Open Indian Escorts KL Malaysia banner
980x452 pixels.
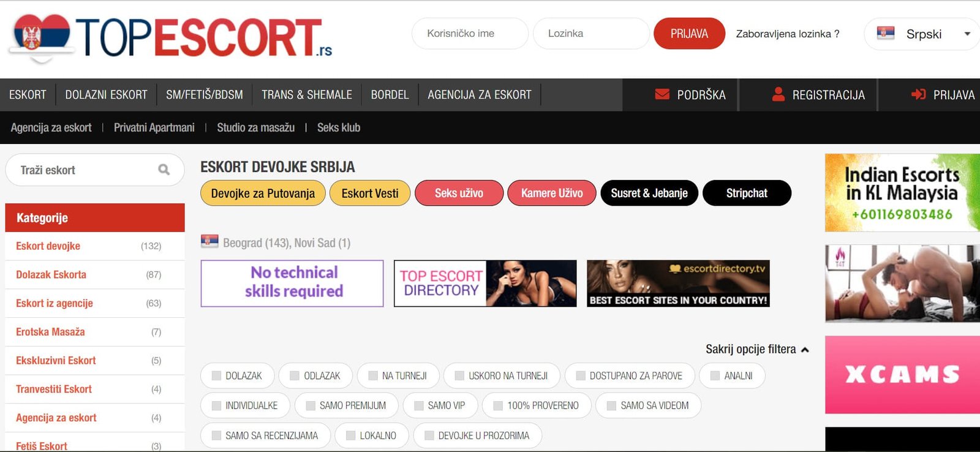(x=902, y=193)
